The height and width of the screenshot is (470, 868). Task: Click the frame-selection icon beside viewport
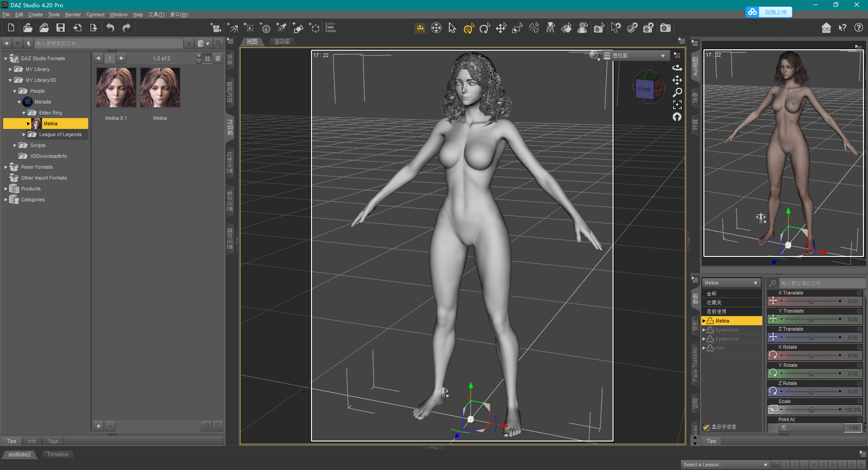(677, 105)
